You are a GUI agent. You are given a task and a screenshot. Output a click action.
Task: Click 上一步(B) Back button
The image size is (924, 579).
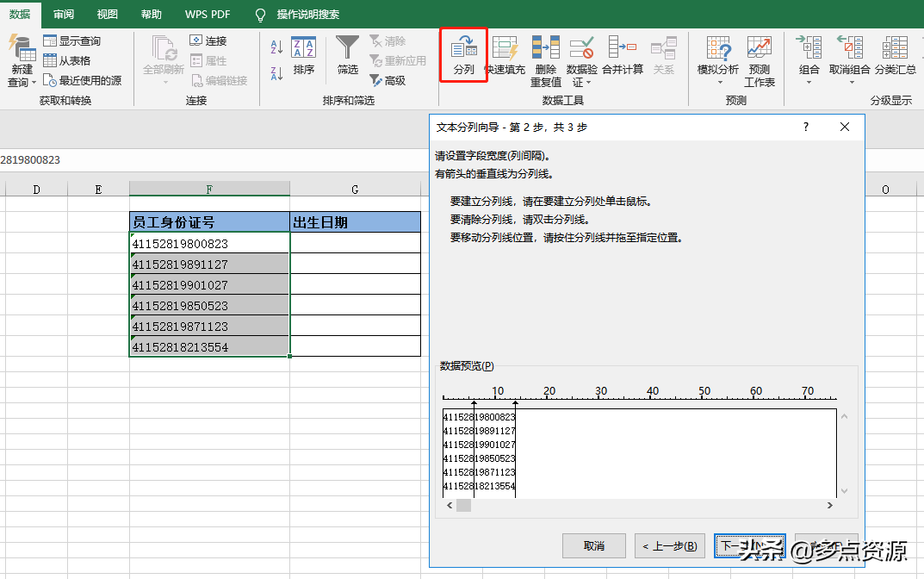pyautogui.click(x=669, y=546)
